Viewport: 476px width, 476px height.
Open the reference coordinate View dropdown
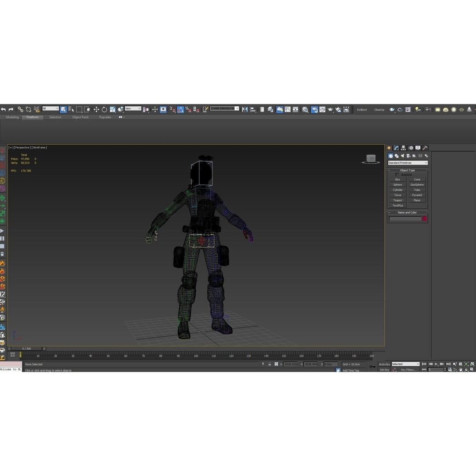click(133, 108)
